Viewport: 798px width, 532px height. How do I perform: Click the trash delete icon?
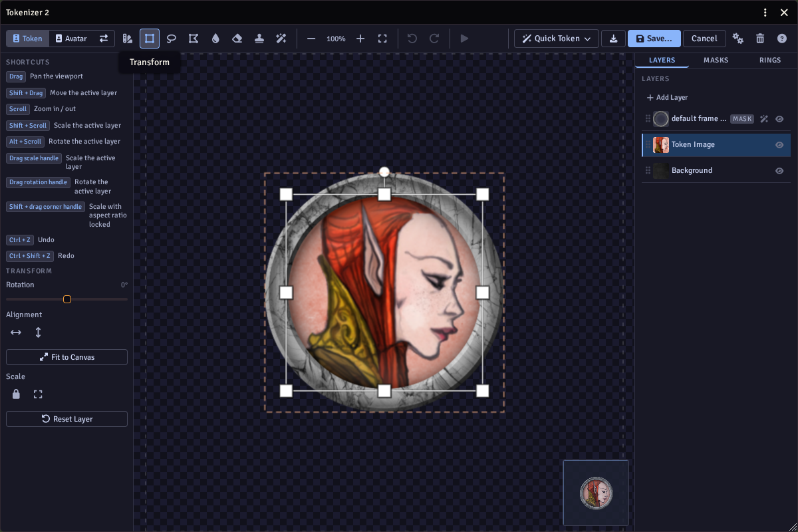(760, 39)
